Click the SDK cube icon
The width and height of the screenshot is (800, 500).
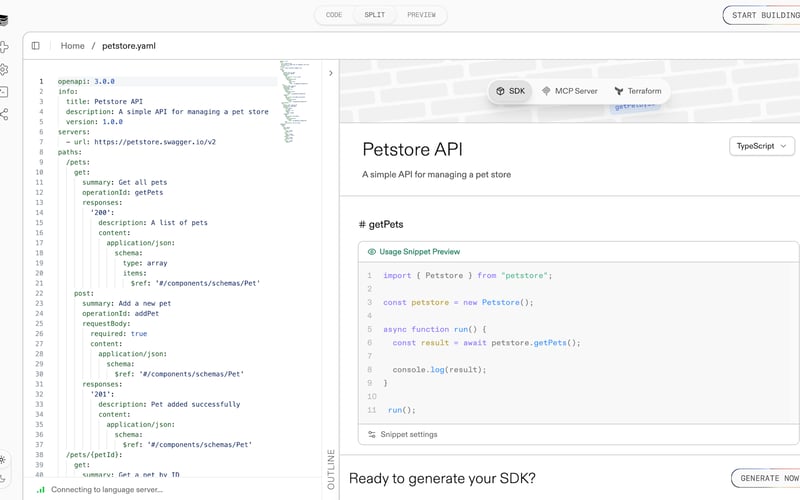(500, 91)
